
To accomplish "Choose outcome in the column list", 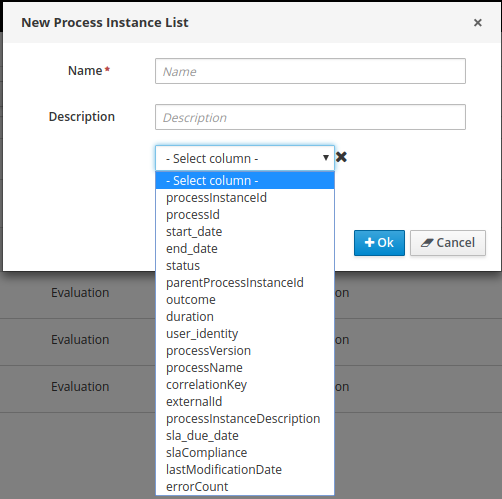I will point(245,300).
